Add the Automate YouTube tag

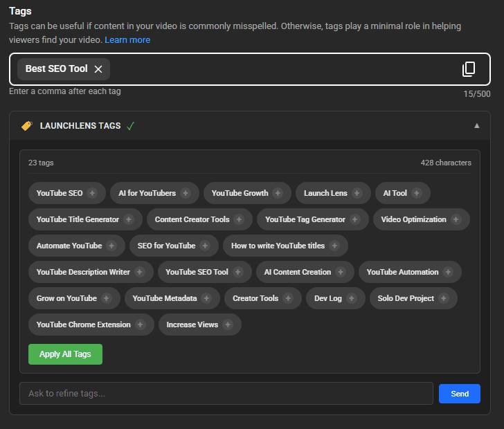pos(111,246)
